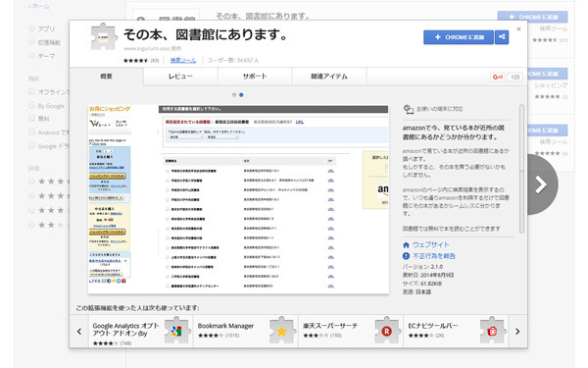Viewport: 588px width, 368px height.
Task: Select アプリ radio in sidebar
Action: click(x=31, y=28)
